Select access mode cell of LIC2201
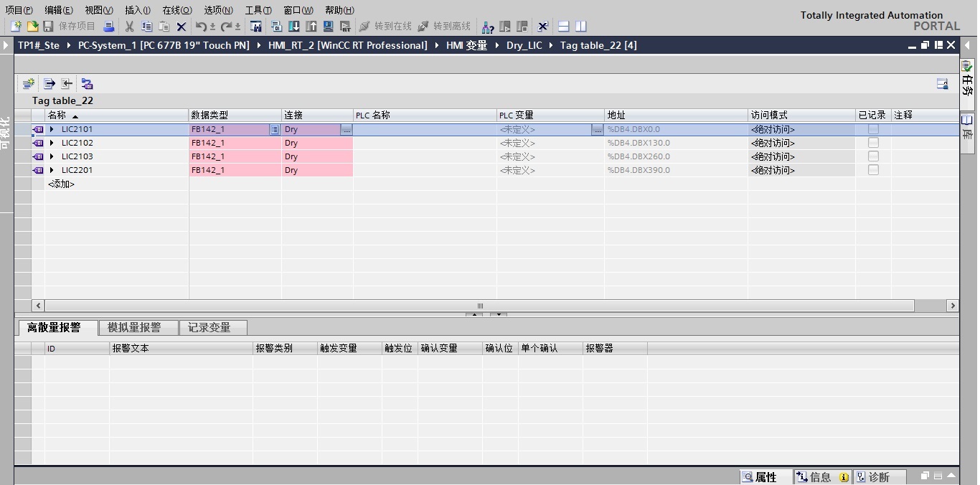 point(801,170)
